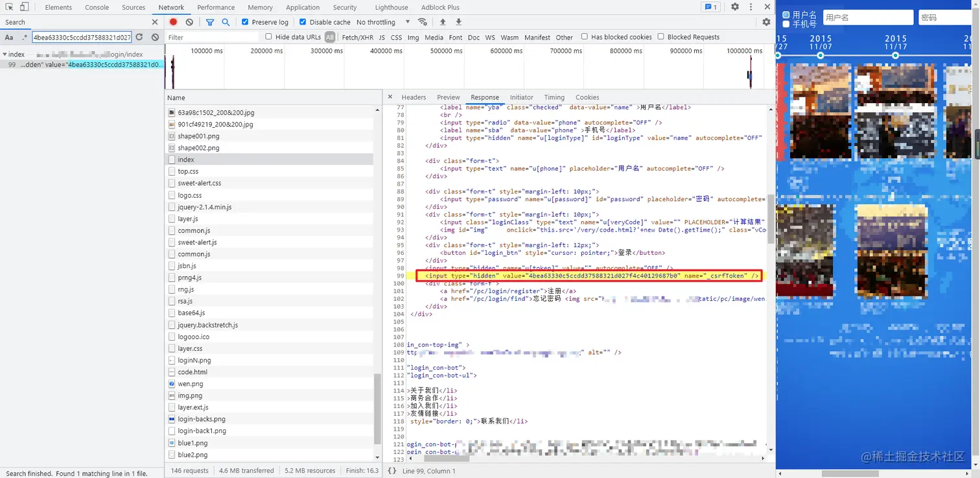The image size is (980, 478).
Task: Open the console messages issue badge
Action: [711, 7]
